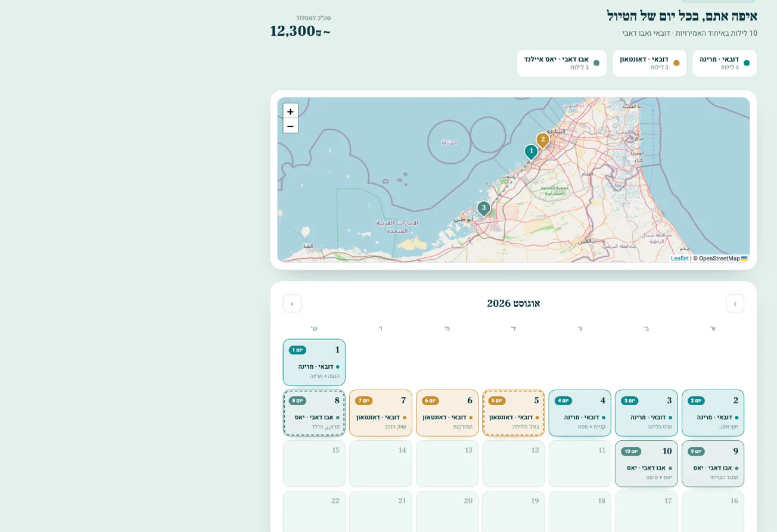Click map marker number 2
Viewport: 777px width, 532px height.
pos(542,140)
